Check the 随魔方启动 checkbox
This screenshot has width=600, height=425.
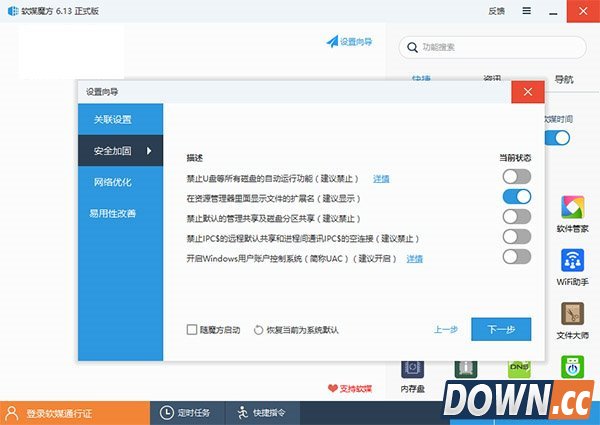click(192, 330)
